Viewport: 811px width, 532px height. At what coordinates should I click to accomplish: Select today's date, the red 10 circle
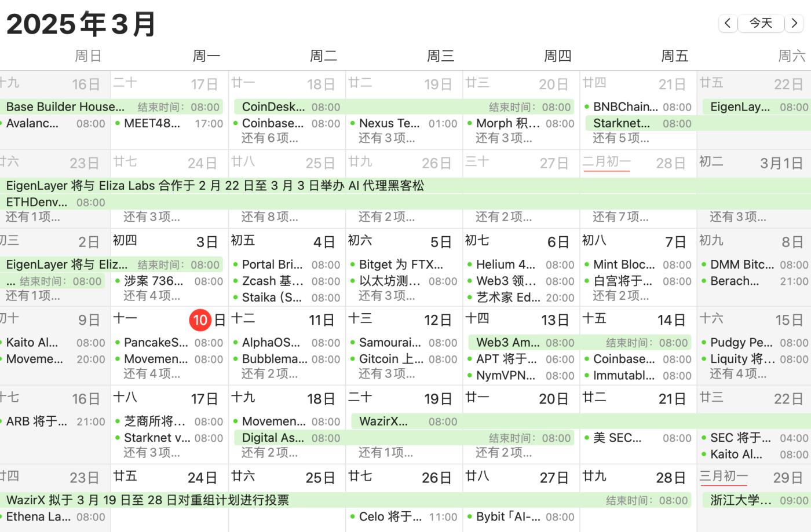[200, 320]
